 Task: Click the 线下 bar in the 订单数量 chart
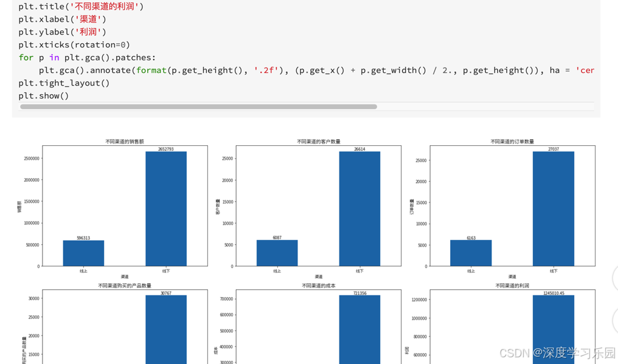pos(554,209)
